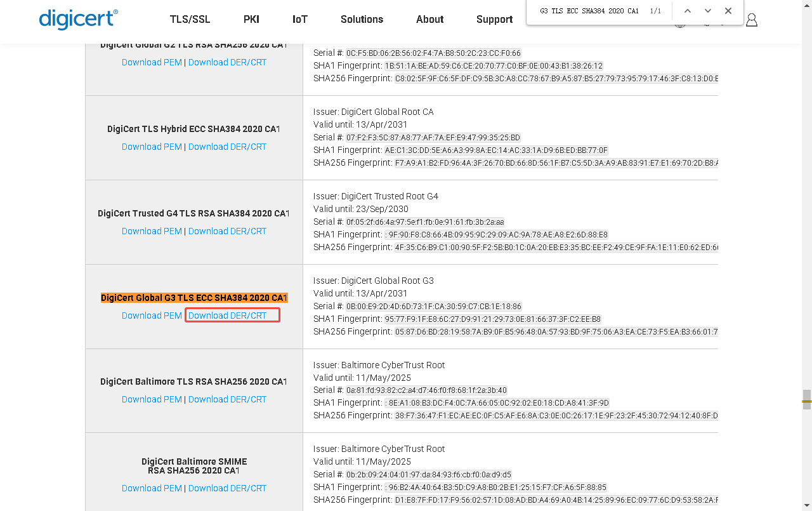This screenshot has height=511, width=812.
Task: Open the DigiCert logo homepage link
Action: pos(78,19)
